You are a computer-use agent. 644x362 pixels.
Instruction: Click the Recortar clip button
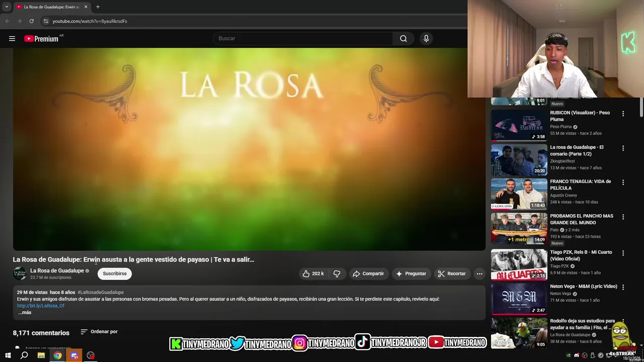coord(452,274)
